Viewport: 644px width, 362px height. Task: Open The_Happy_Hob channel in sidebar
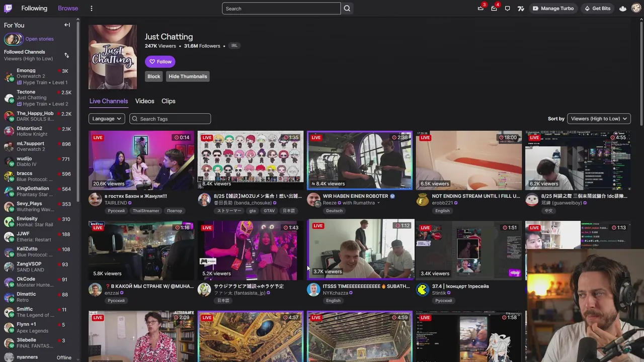click(x=38, y=116)
